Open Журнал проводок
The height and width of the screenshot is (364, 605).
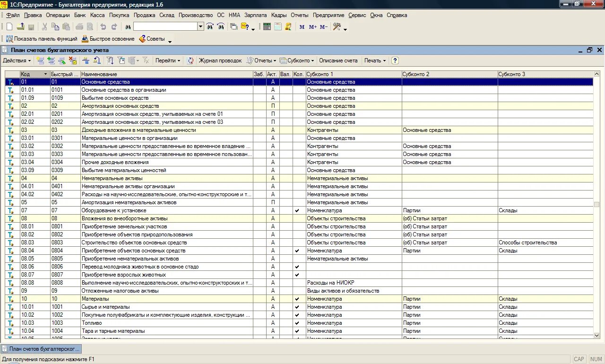[220, 61]
